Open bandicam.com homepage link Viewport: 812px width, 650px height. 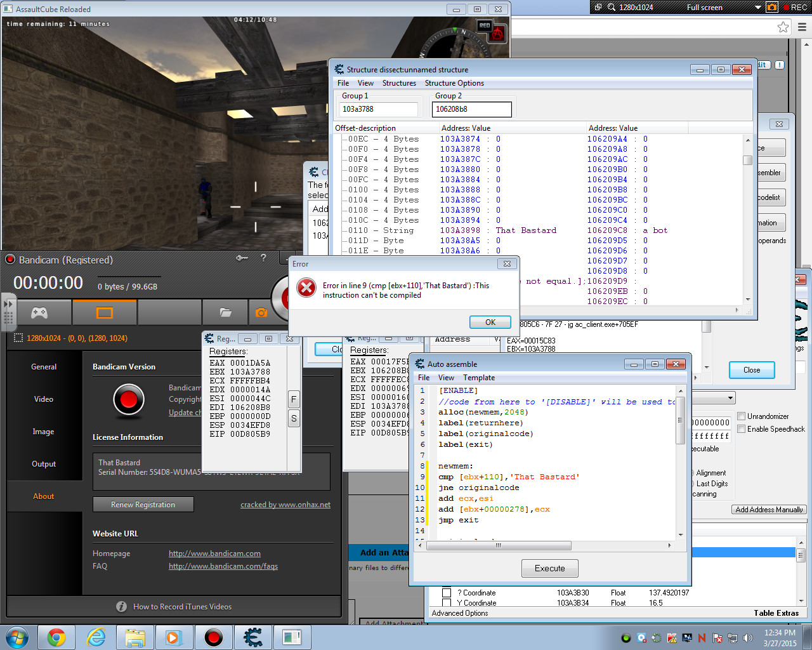coord(214,554)
